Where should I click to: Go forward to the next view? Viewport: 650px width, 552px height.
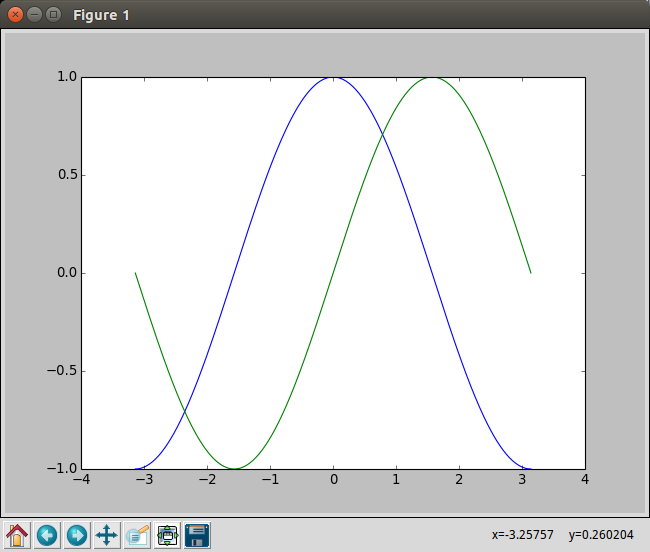click(77, 535)
